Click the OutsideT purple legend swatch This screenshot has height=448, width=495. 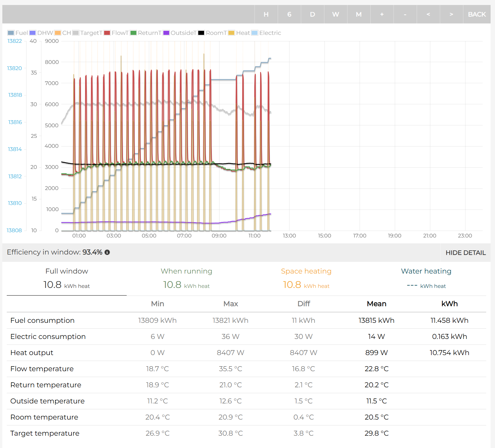166,33
